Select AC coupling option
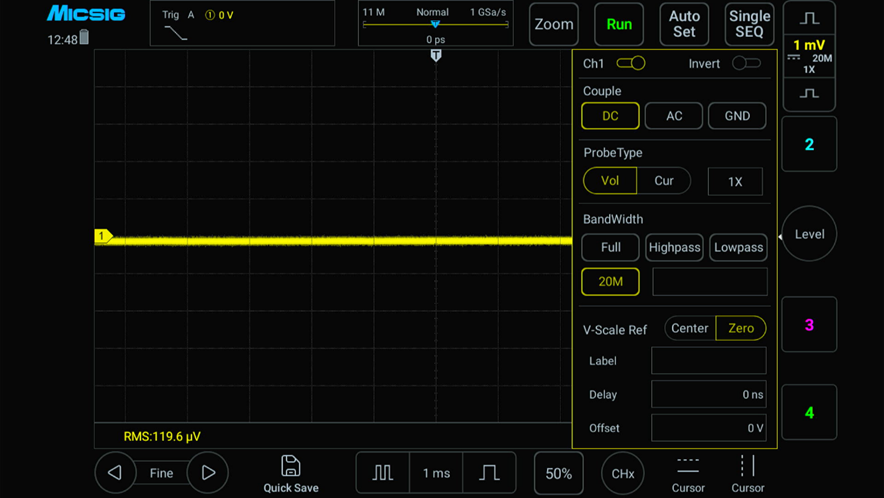The image size is (884, 498). click(674, 116)
